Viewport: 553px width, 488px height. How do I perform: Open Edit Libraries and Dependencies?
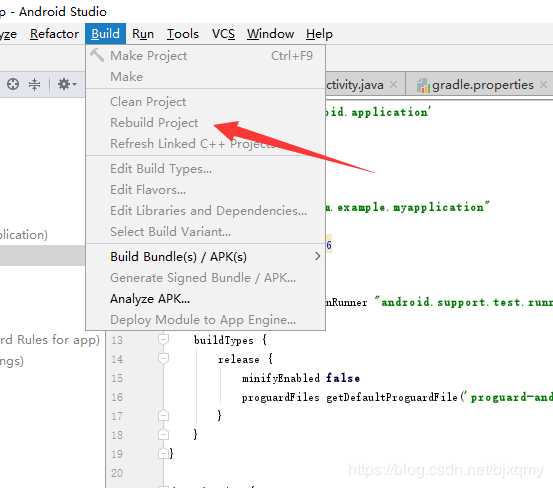point(205,211)
